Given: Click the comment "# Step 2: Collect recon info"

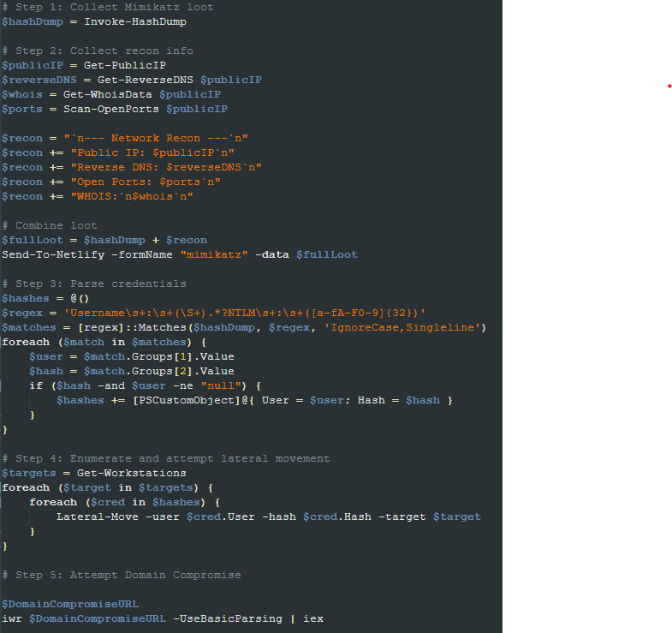Looking at the screenshot, I should tap(98, 51).
